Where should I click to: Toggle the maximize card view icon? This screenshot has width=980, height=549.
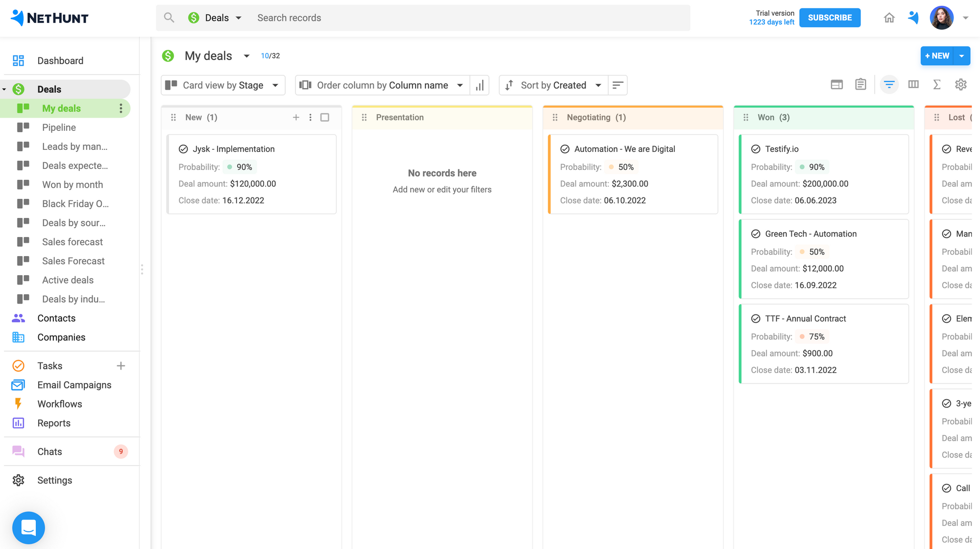(x=324, y=117)
